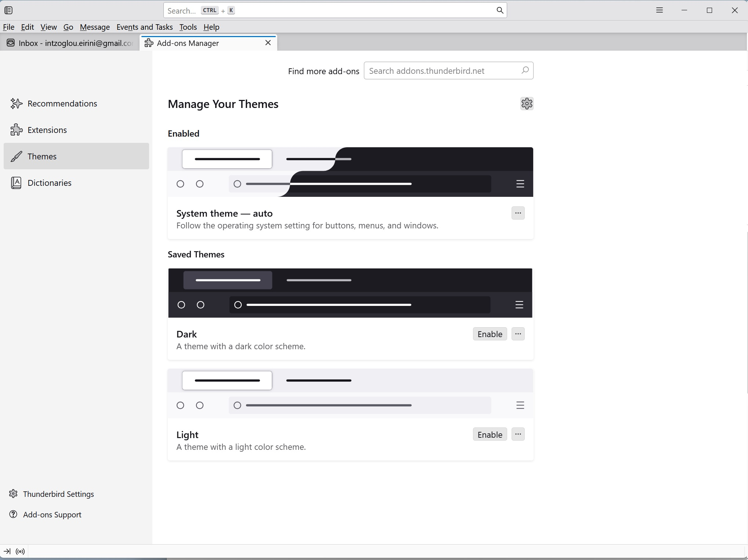Open the Go menu
This screenshot has width=748, height=560.
tap(68, 27)
